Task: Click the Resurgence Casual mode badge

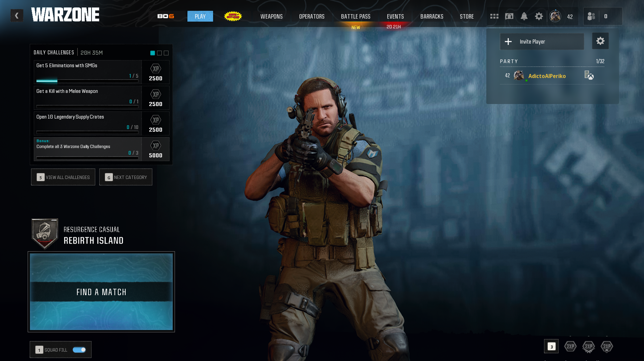Action: click(x=45, y=234)
